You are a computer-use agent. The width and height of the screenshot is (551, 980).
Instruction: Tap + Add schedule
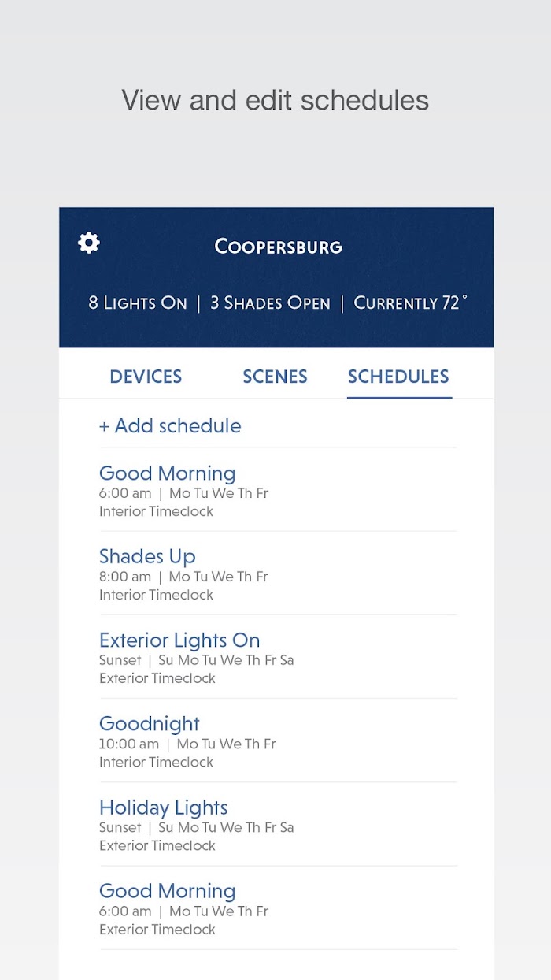(x=170, y=426)
